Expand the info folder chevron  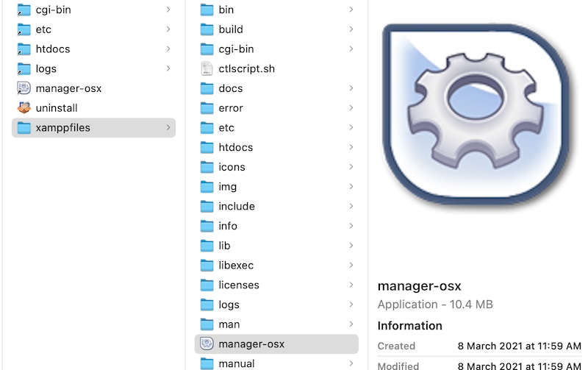pyautogui.click(x=351, y=226)
